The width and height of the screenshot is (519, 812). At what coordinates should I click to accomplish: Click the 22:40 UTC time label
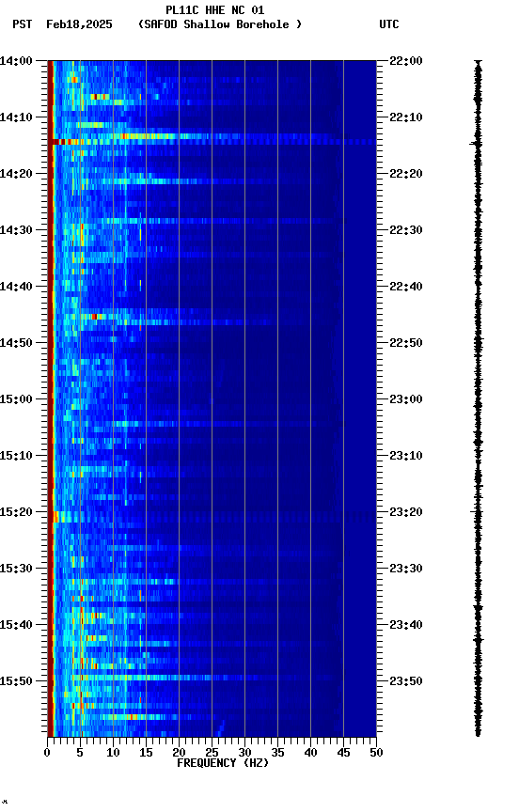(406, 287)
